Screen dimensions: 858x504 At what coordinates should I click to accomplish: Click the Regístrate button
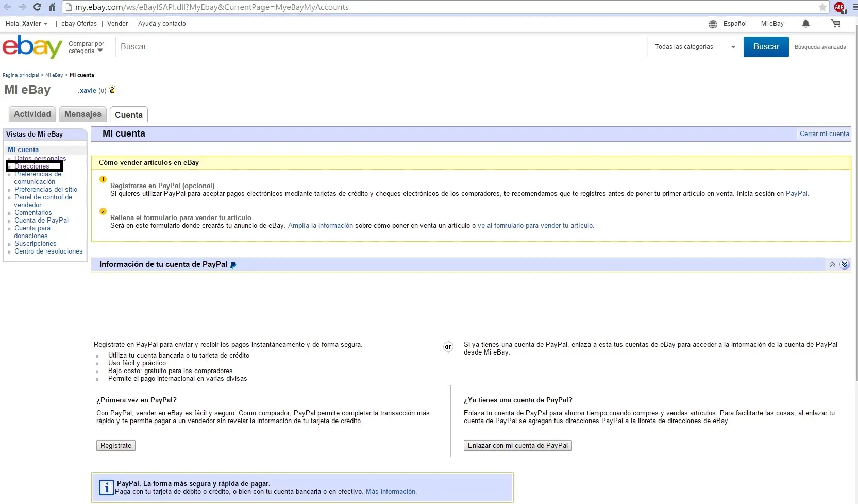(116, 446)
